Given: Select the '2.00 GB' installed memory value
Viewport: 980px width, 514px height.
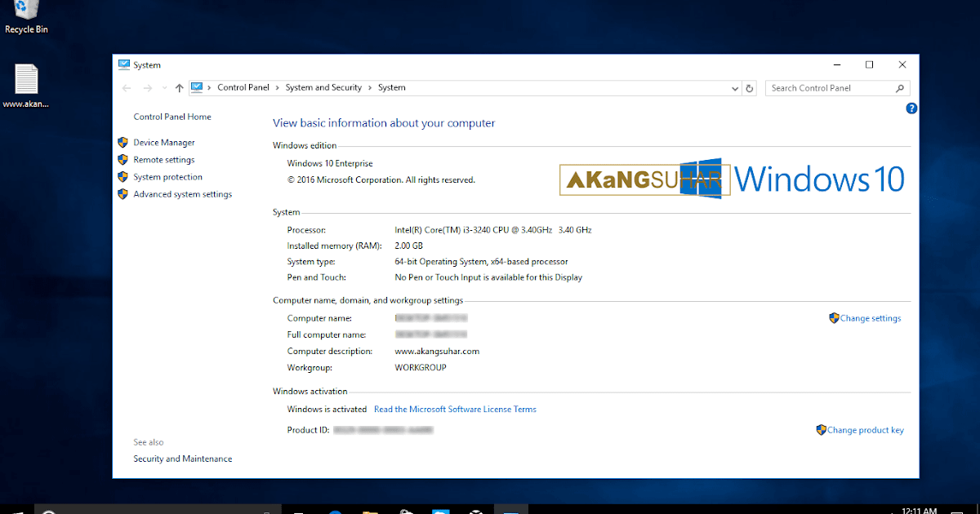Looking at the screenshot, I should (408, 246).
